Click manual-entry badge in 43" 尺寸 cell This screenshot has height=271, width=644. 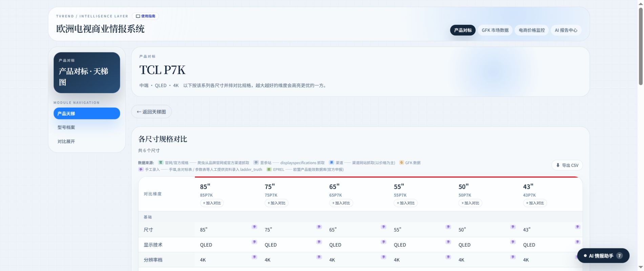tap(578, 227)
